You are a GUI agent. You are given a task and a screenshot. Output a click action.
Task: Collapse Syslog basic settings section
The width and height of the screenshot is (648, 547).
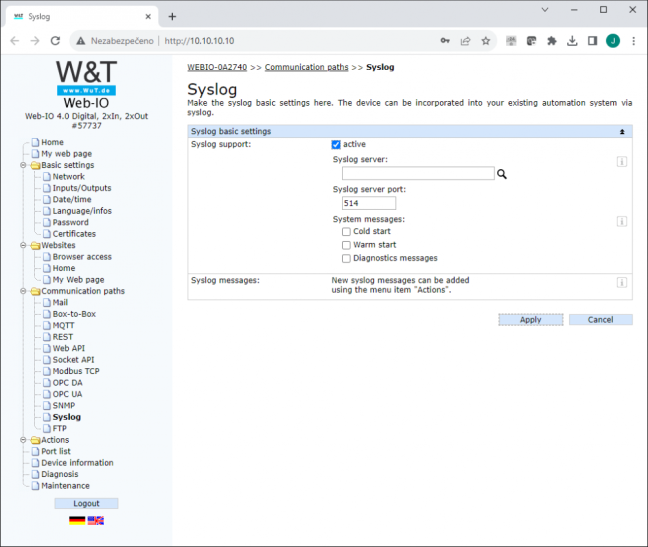click(622, 132)
